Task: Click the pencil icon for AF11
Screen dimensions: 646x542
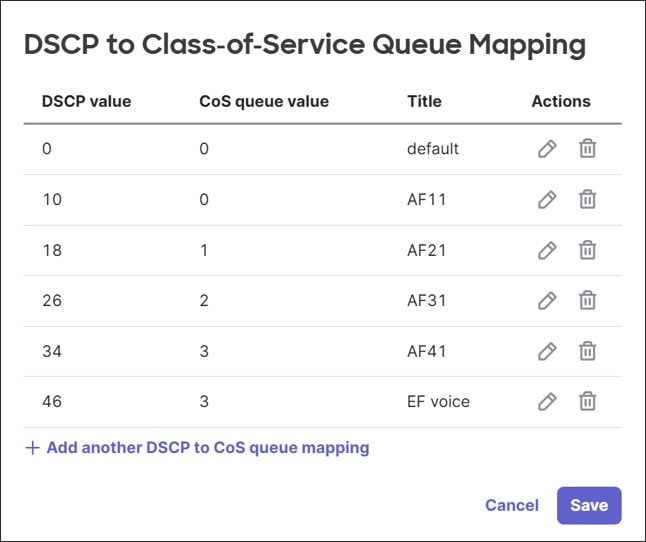Action: (x=547, y=200)
